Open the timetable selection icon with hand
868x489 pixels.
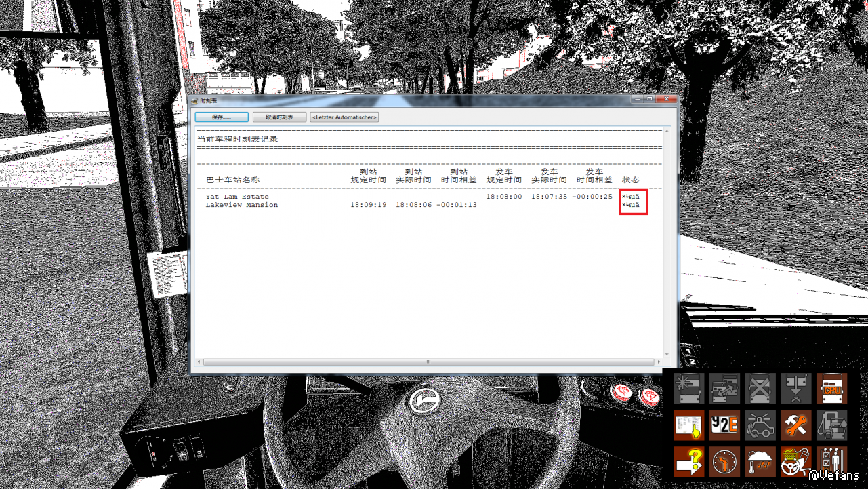click(689, 425)
